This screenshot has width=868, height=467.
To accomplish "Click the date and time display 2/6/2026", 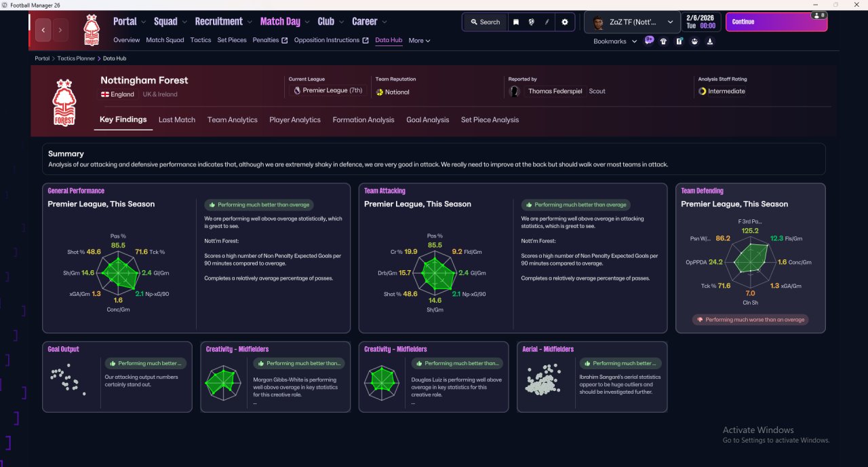I will pos(701,22).
